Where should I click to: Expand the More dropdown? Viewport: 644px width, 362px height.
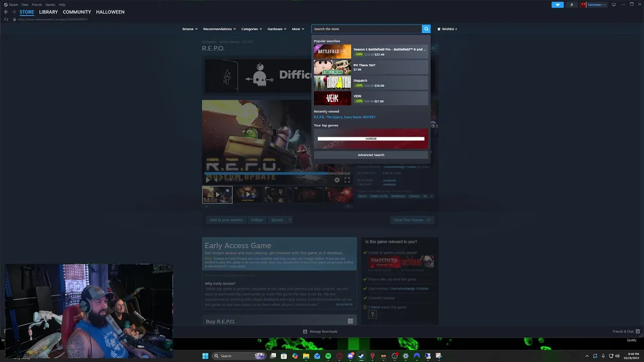[x=298, y=29]
